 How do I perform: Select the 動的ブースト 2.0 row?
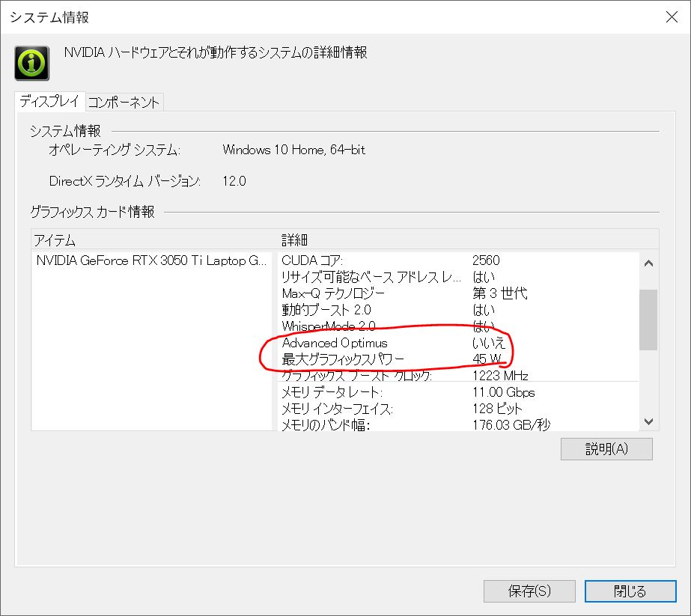tap(458, 310)
